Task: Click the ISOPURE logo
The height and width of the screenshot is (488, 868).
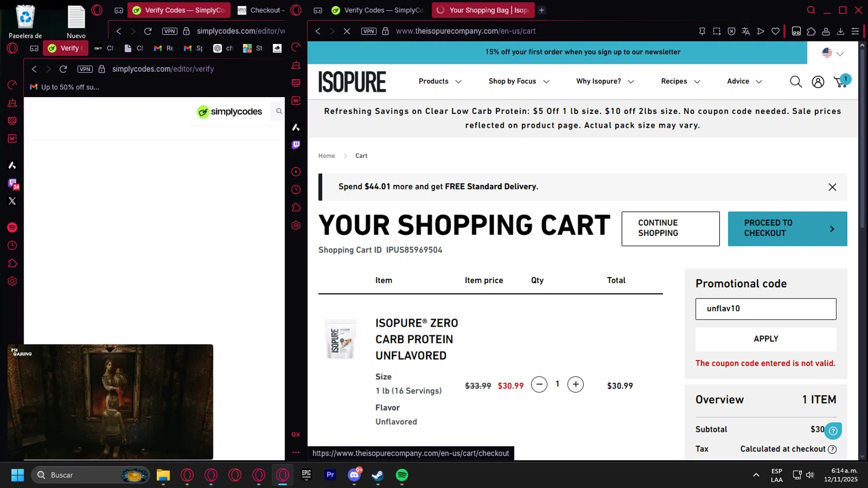Action: (x=352, y=82)
